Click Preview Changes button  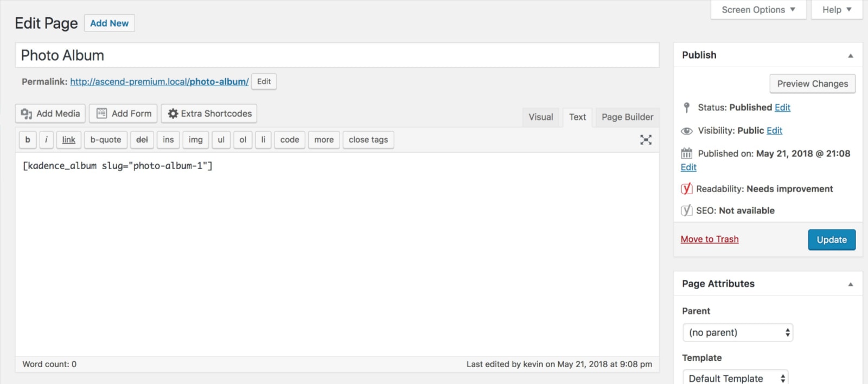tap(813, 84)
